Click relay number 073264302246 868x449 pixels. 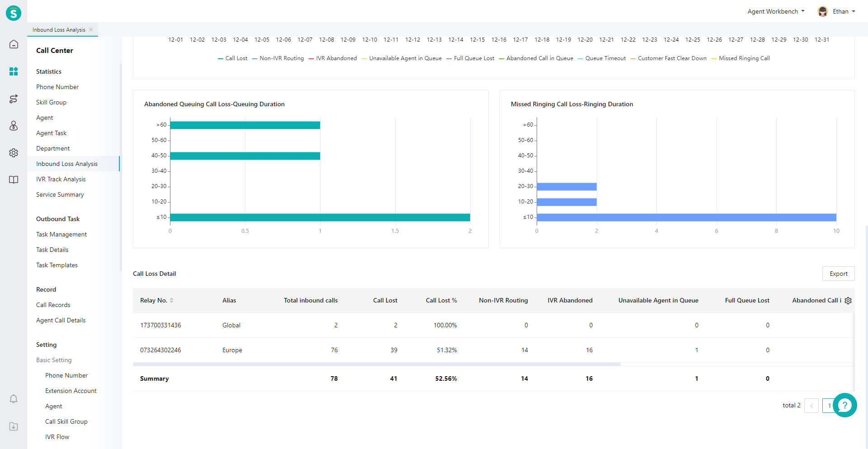click(160, 350)
